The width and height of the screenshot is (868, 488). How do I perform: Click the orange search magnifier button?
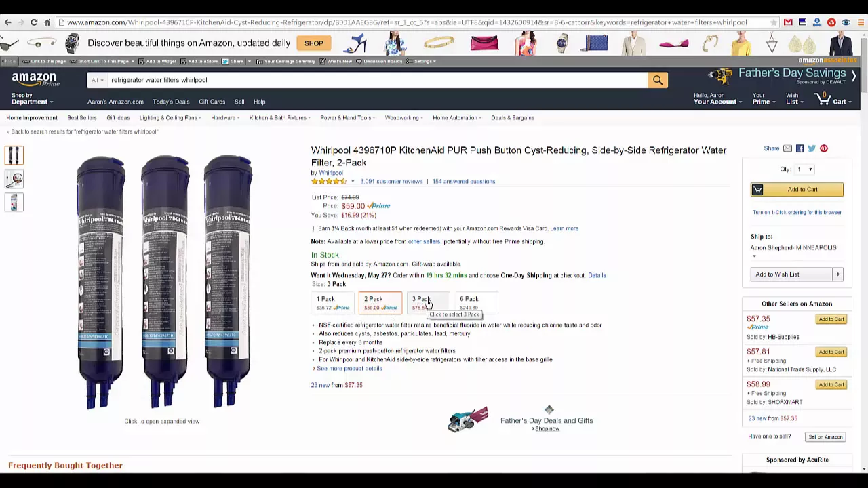click(x=657, y=80)
